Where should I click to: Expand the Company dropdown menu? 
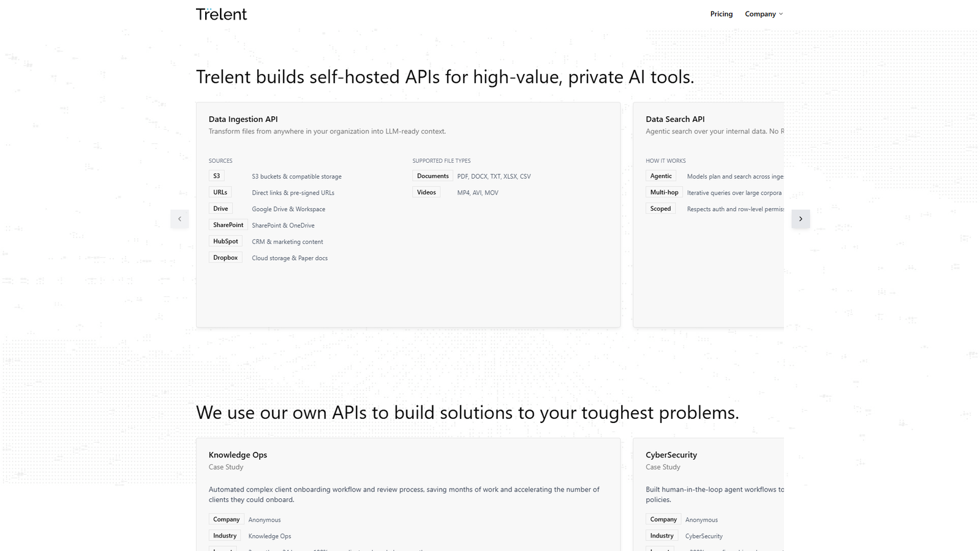click(763, 14)
